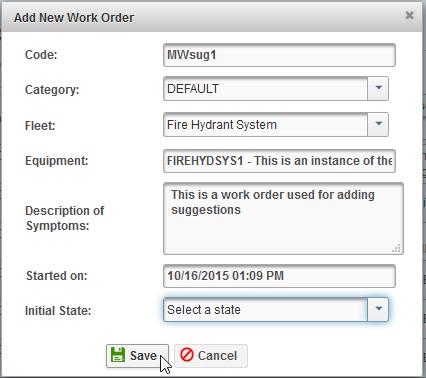
Task: Close the Add New Work Order dialog
Action: [x=409, y=15]
